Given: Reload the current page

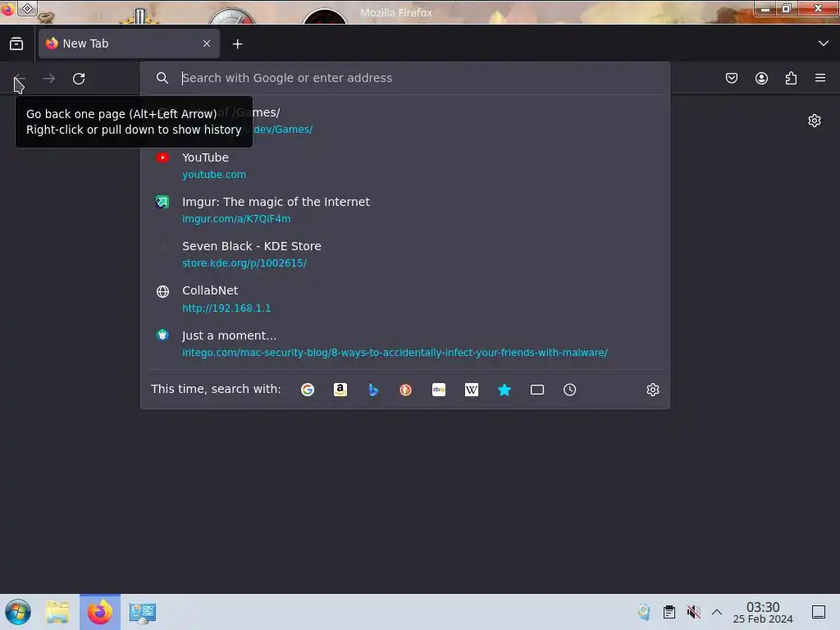Looking at the screenshot, I should (x=79, y=79).
